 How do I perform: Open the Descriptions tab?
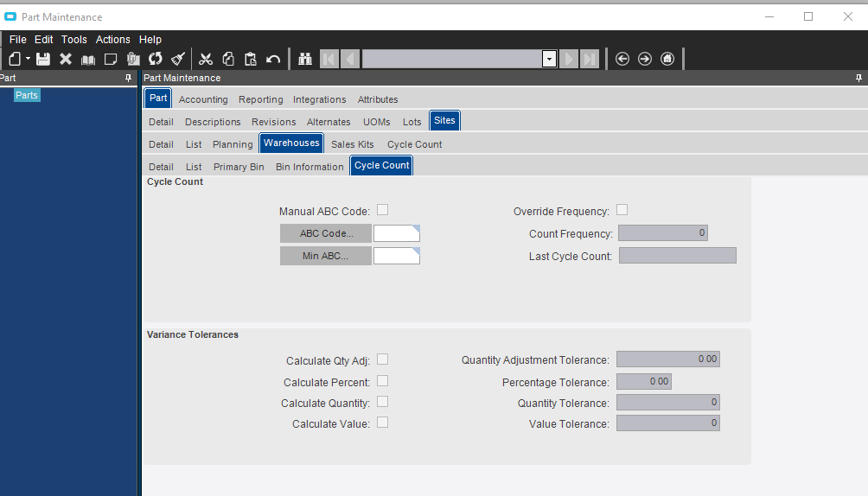pyautogui.click(x=213, y=122)
